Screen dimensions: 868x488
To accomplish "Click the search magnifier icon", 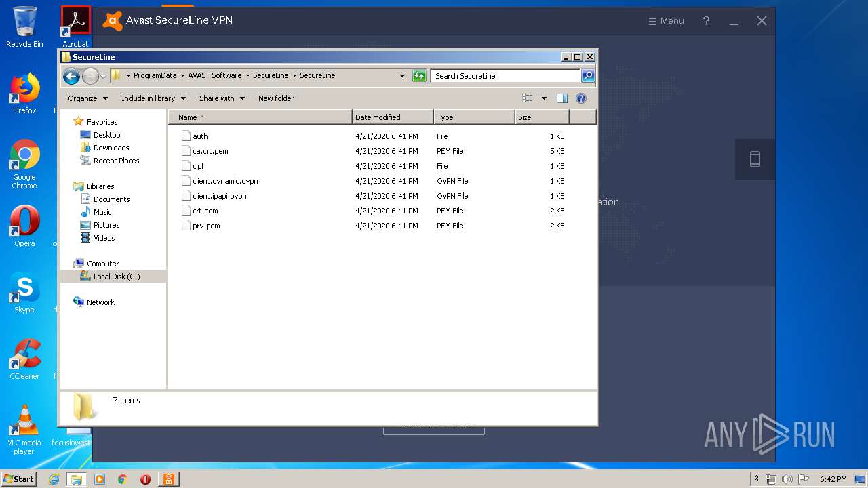I will (588, 76).
